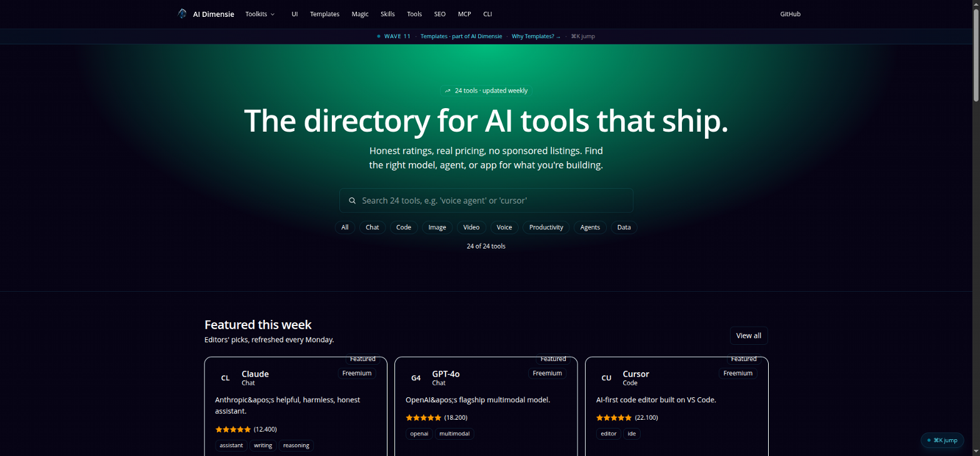Go to the Tools nav item
This screenshot has width=980, height=456.
(414, 14)
